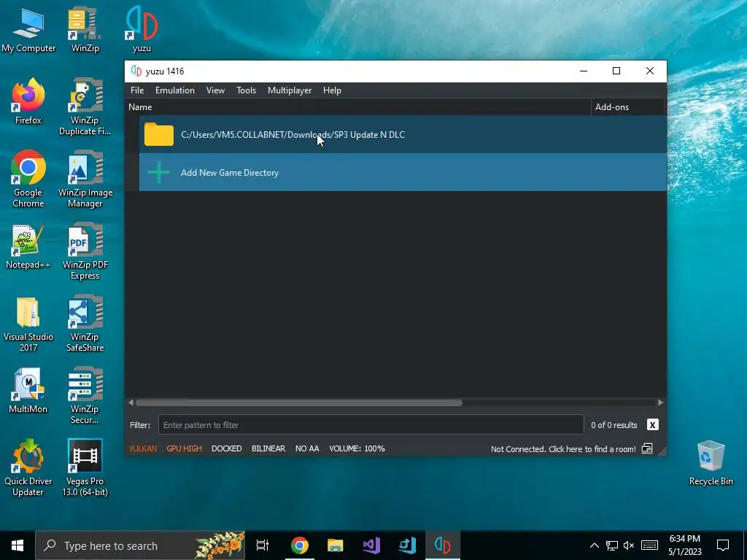Select Quick Driver Updater desktop icon
The image size is (747, 560).
tap(28, 467)
